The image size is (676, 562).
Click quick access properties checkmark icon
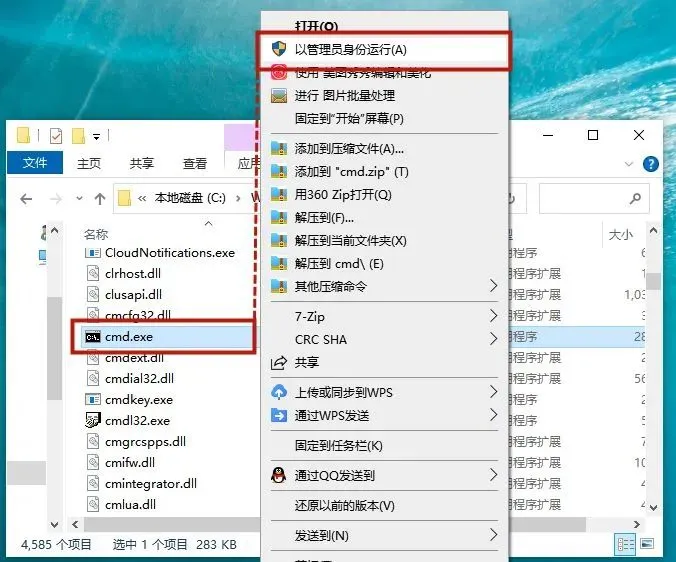click(x=56, y=136)
